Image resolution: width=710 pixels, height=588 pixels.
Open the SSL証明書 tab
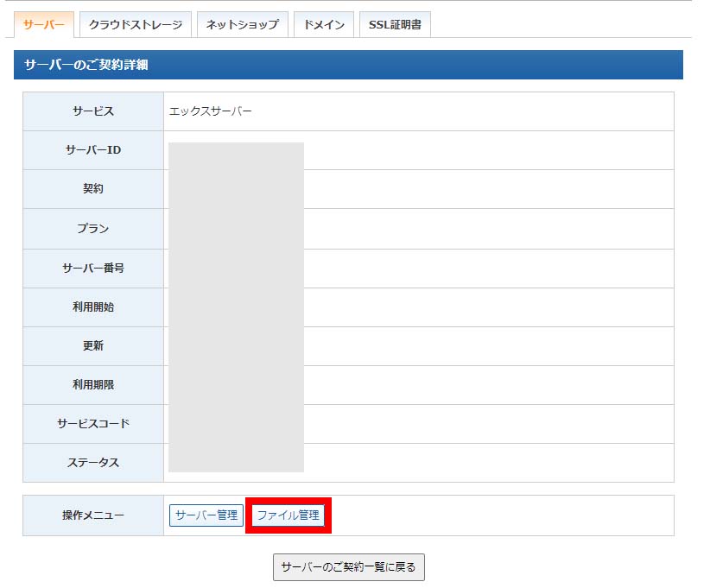coord(395,25)
